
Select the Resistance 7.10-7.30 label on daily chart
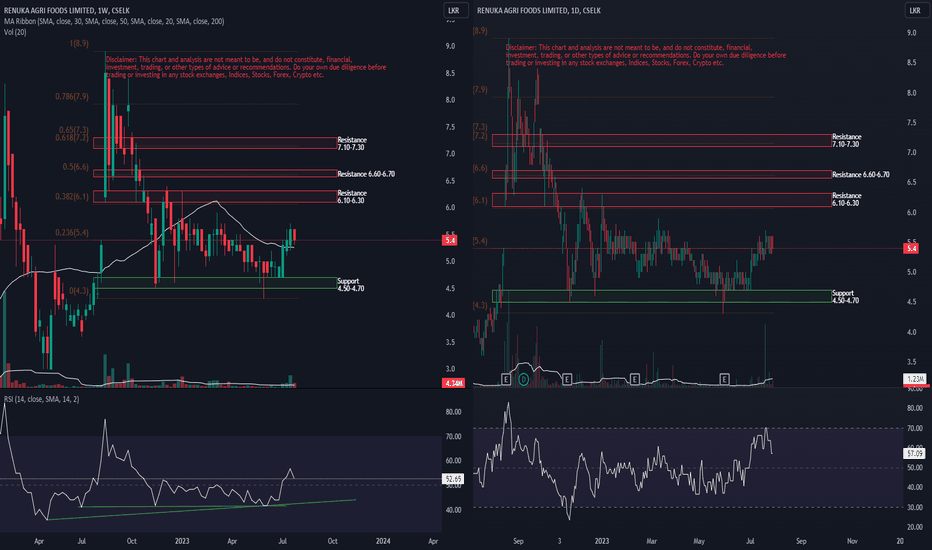(846, 140)
